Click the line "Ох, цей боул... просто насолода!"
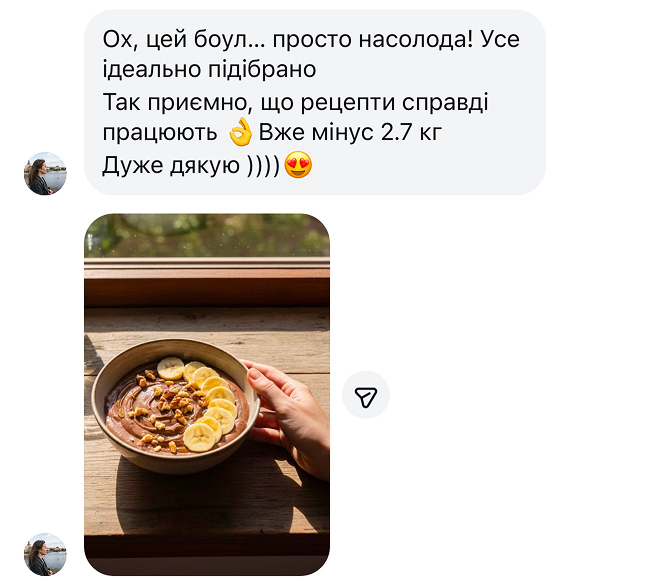Screen dimensions: 645x581 288,40
